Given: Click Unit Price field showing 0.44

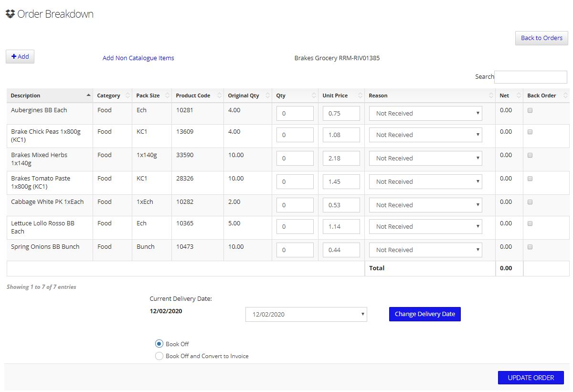Looking at the screenshot, I should 341,250.
